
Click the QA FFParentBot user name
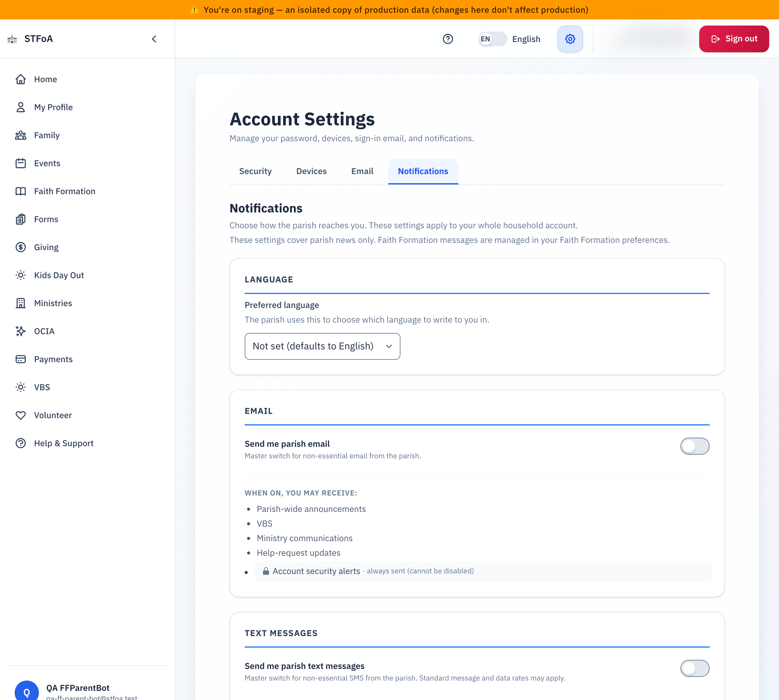point(78,688)
